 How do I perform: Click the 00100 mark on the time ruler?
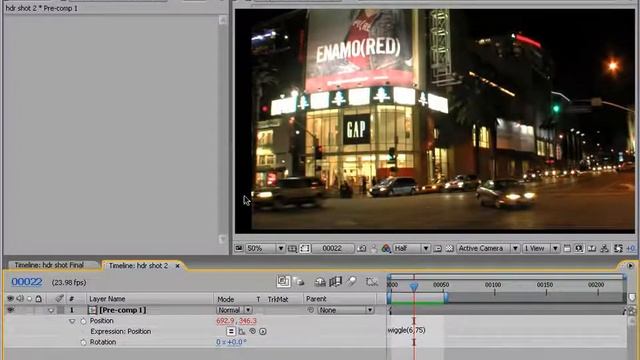(x=493, y=284)
